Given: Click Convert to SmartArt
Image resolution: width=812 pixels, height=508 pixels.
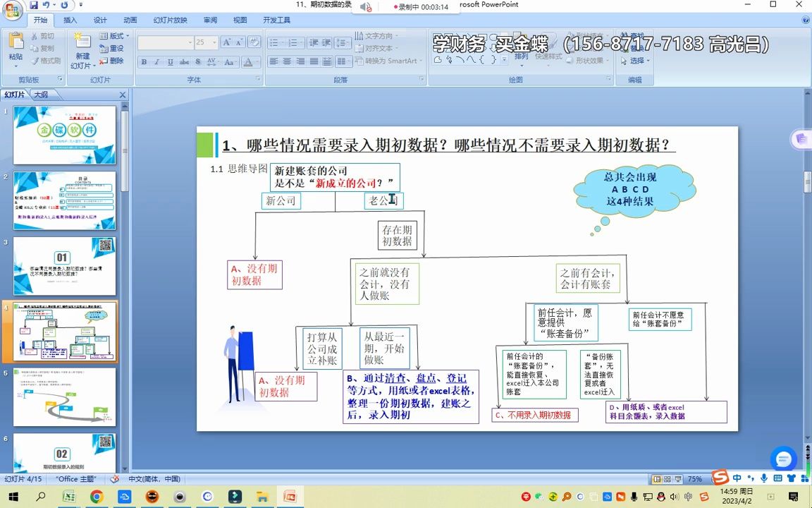Looking at the screenshot, I should point(392,59).
